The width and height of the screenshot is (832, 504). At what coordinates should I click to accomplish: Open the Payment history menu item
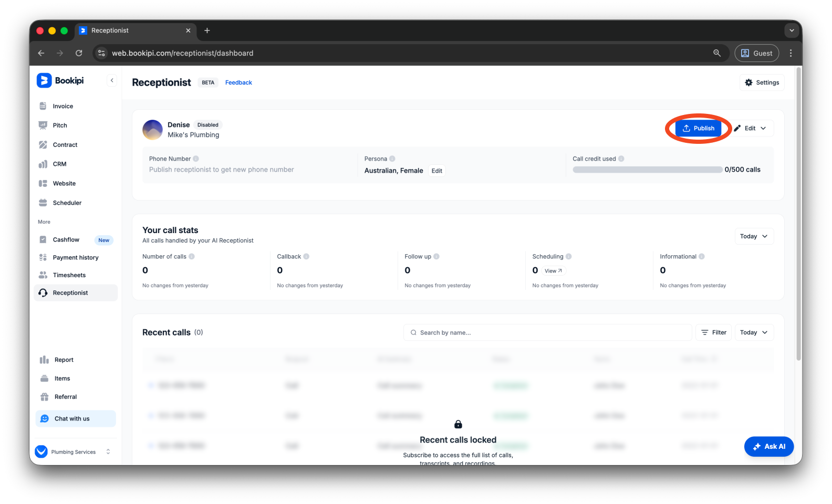point(76,258)
